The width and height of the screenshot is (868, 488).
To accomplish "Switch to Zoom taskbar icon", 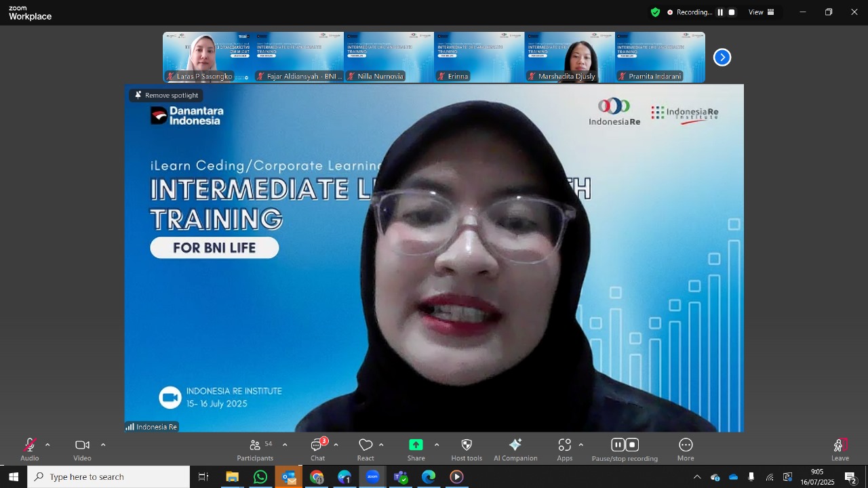I will coord(372,477).
